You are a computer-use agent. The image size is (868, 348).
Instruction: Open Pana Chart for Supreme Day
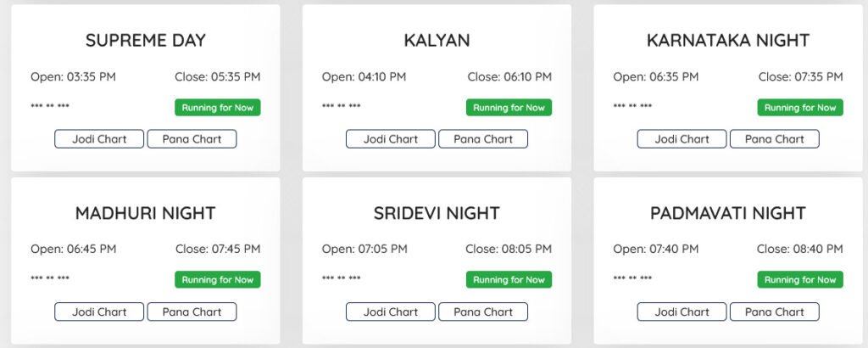click(192, 139)
